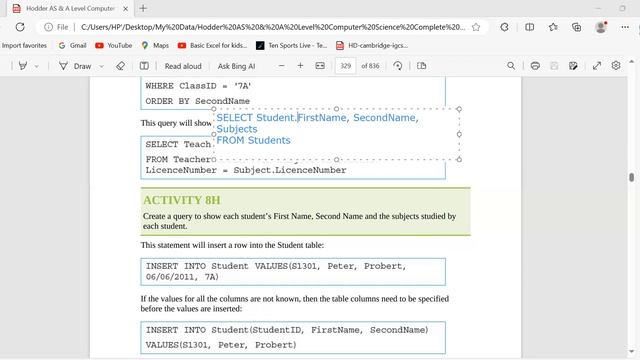The height and width of the screenshot is (360, 640).
Task: Open the profile avatar
Action: pyautogui.click(x=600, y=27)
